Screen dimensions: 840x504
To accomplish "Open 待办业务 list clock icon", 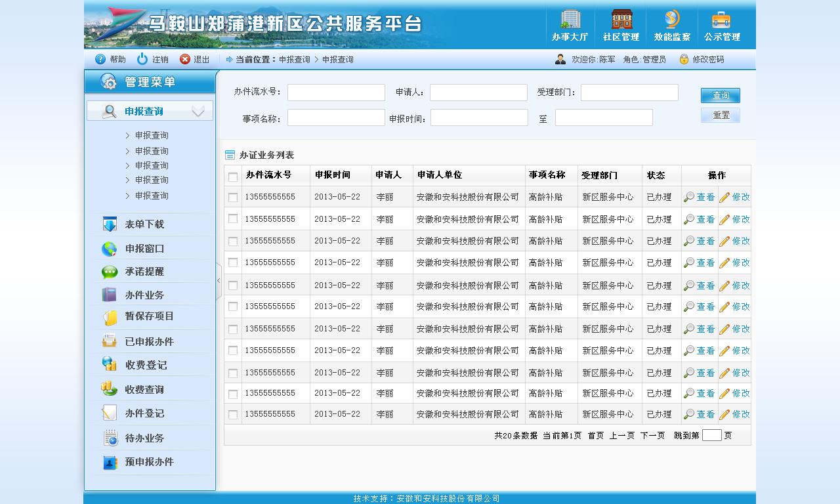I will coord(111,438).
